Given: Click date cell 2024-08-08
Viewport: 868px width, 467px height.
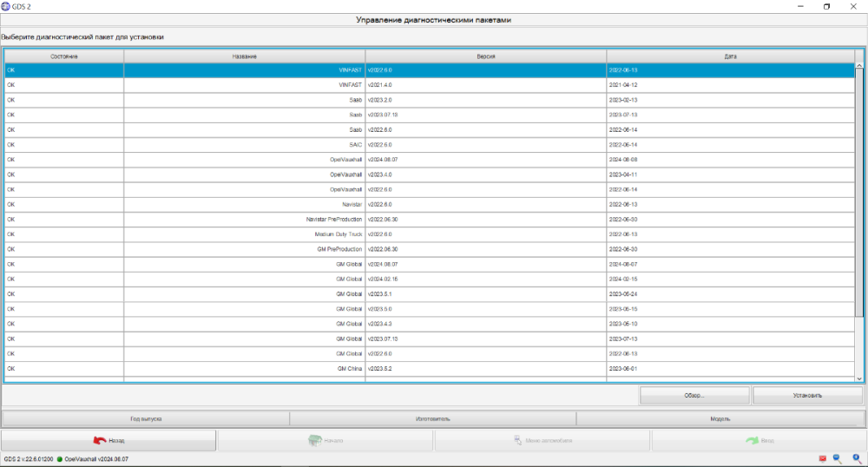Looking at the screenshot, I should [731, 160].
